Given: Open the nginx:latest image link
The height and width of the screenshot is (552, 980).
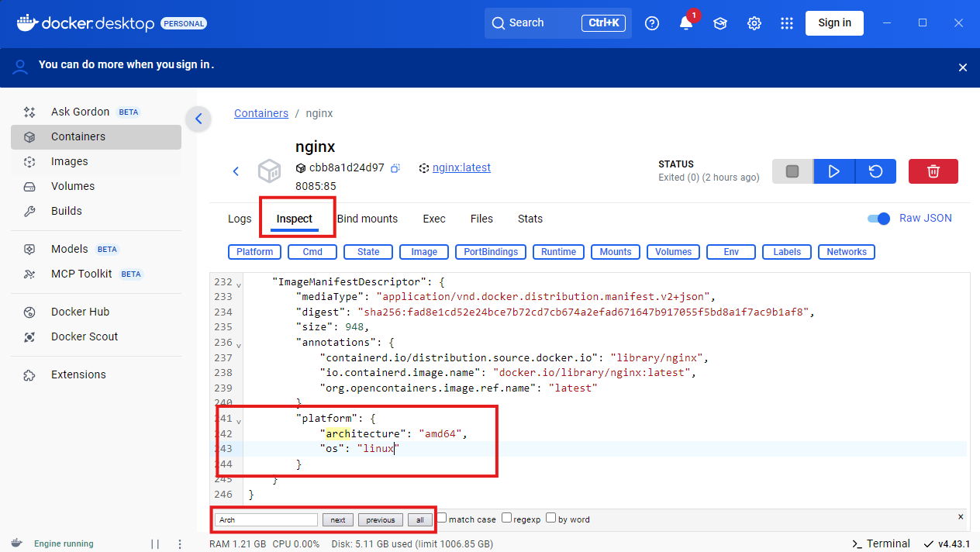Looking at the screenshot, I should coord(461,167).
